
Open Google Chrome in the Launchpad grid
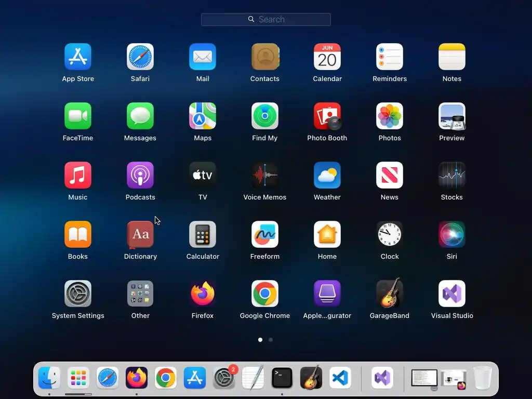click(265, 294)
